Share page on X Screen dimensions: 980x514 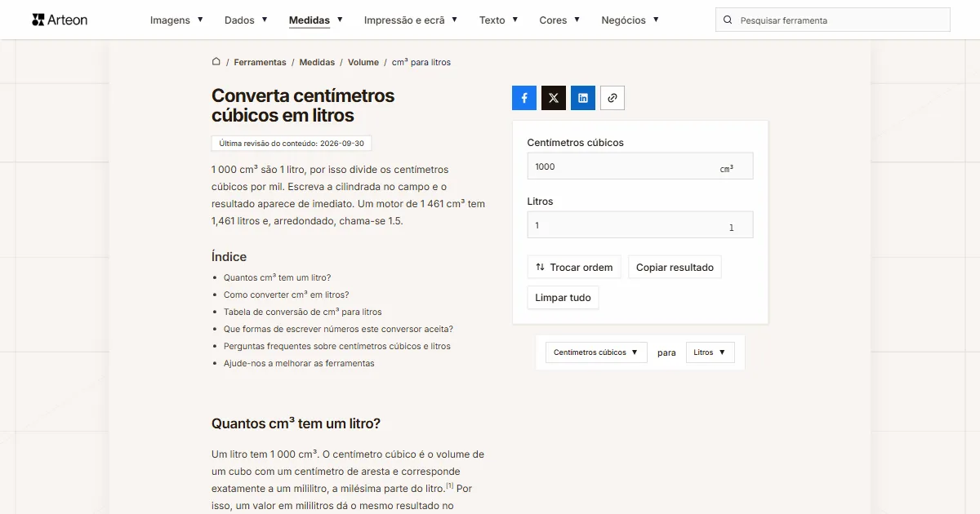coord(554,98)
